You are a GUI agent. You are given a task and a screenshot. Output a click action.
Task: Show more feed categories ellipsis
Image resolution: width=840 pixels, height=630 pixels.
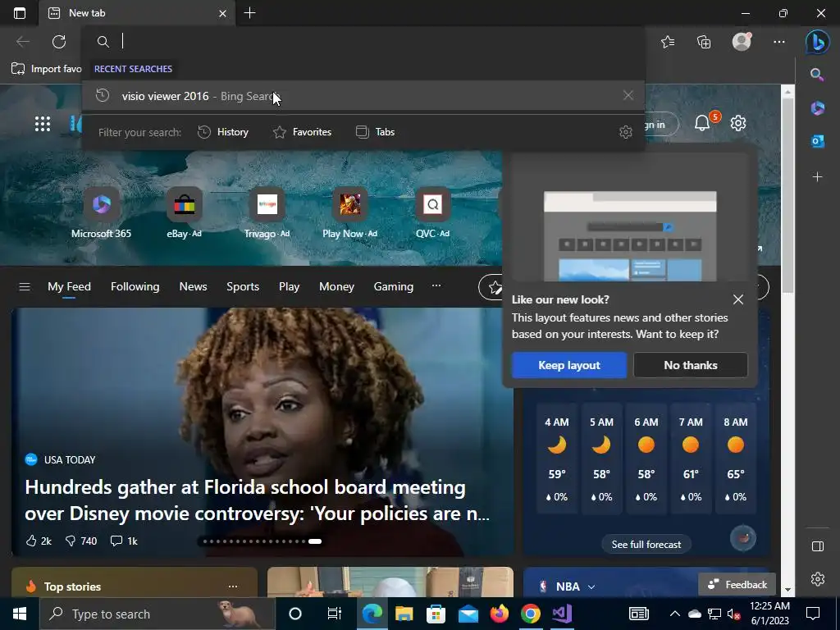[436, 285]
